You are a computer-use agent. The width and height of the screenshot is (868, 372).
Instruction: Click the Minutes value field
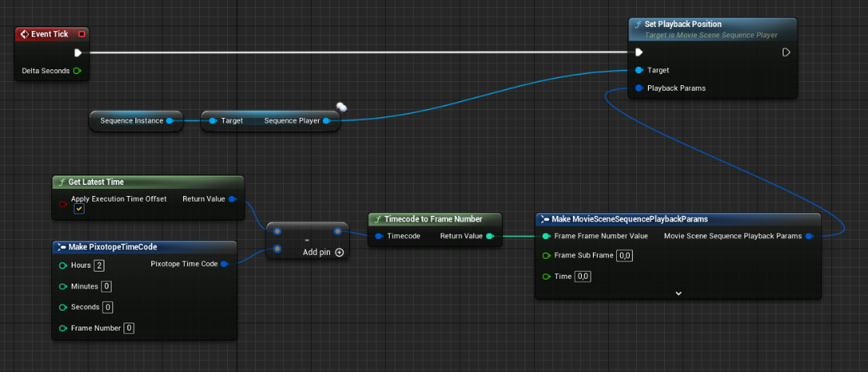[106, 286]
